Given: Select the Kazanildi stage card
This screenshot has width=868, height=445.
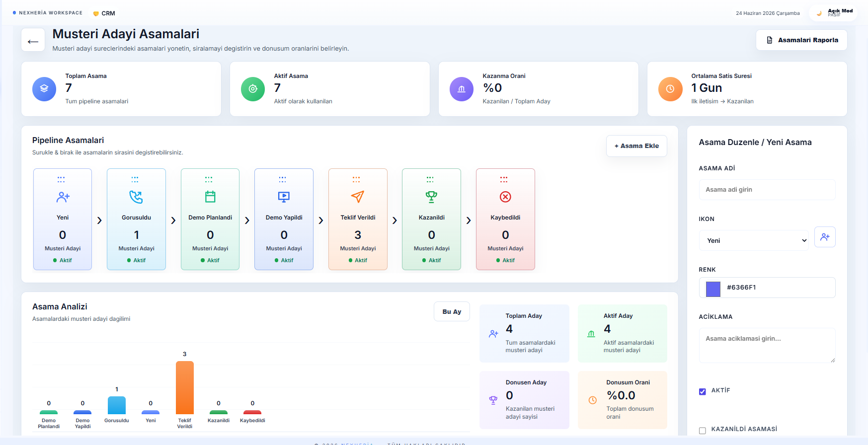Looking at the screenshot, I should tap(431, 219).
